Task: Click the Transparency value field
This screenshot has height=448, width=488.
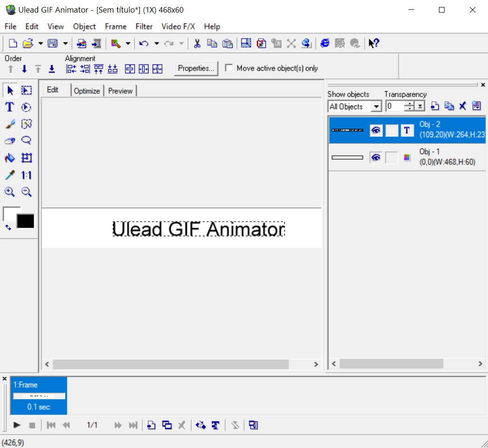Action: click(395, 106)
